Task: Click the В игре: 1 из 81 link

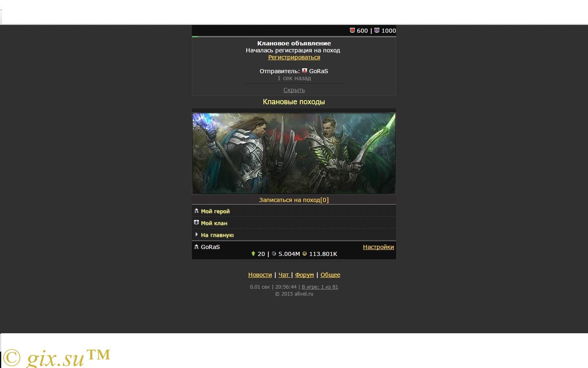Action: click(x=320, y=287)
